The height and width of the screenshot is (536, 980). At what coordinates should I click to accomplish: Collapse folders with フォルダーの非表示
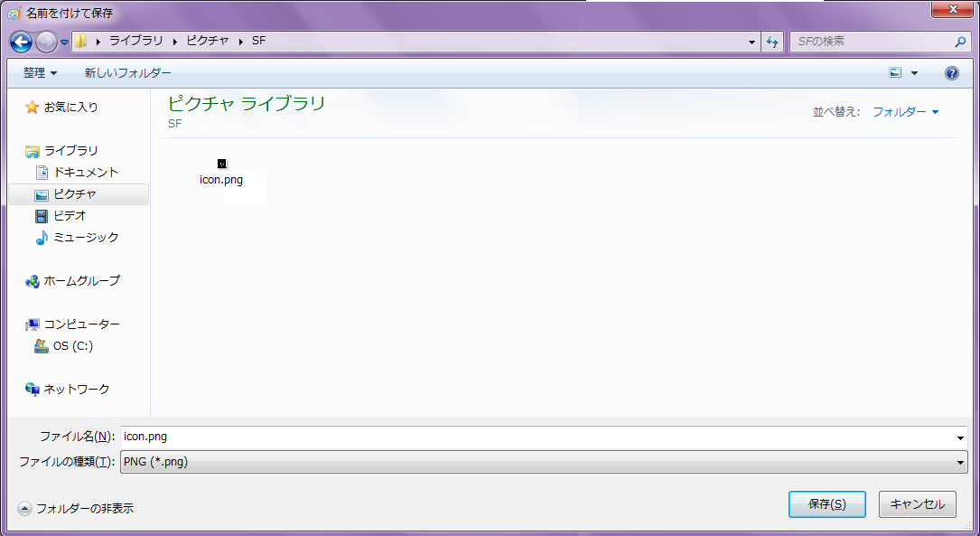76,509
